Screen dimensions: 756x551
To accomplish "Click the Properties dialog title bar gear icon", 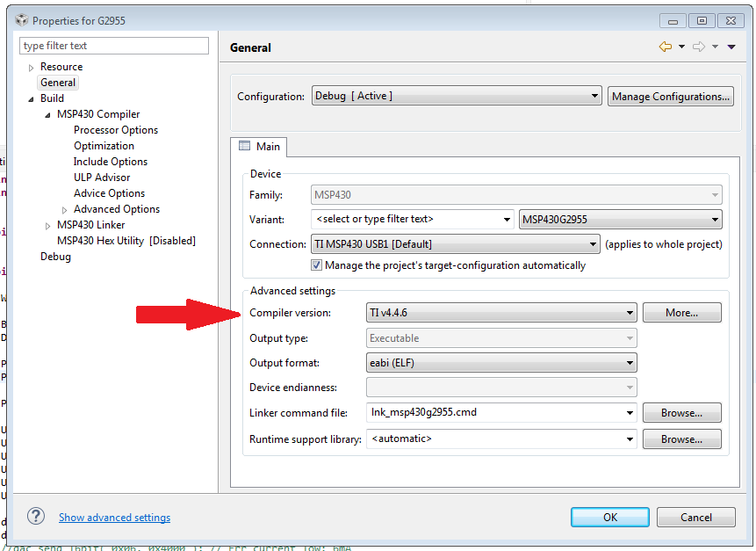I will coord(20,19).
